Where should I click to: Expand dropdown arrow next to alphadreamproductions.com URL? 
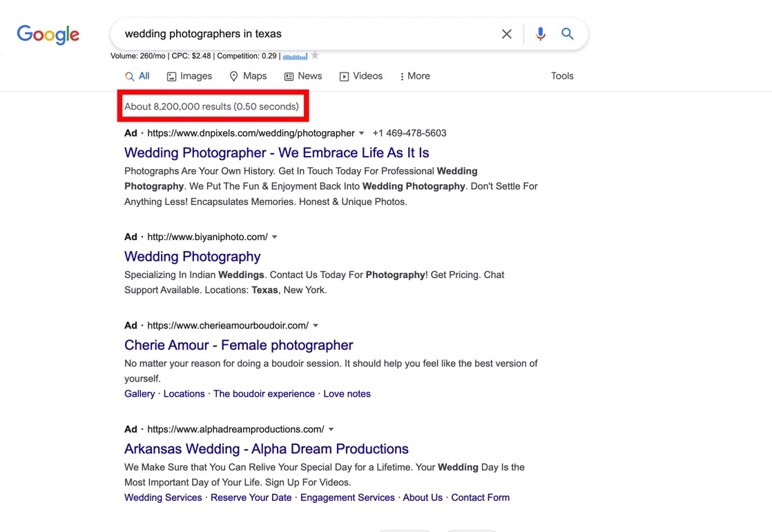[x=331, y=430]
